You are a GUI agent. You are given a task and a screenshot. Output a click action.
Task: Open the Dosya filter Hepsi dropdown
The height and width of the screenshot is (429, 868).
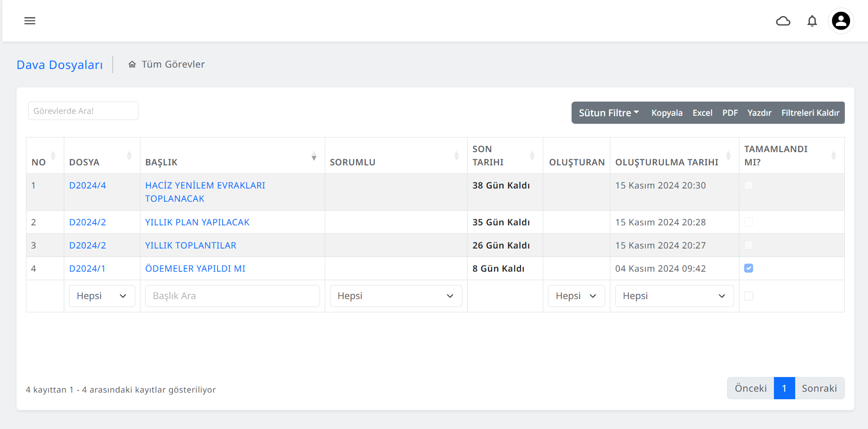[102, 296]
